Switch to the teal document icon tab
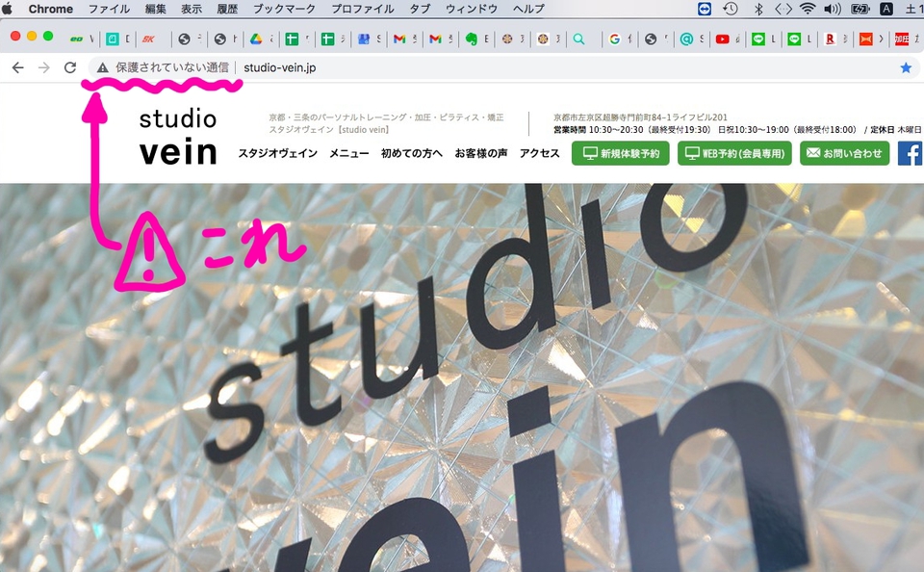This screenshot has width=924, height=572. (x=113, y=39)
